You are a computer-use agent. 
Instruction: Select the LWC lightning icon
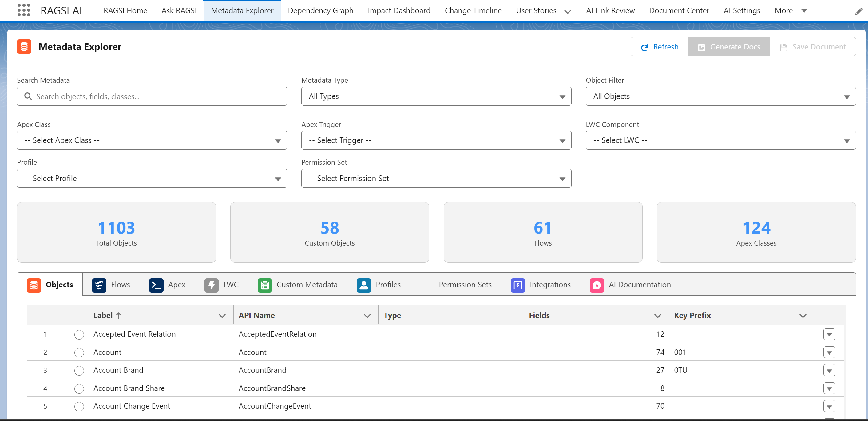click(x=211, y=285)
